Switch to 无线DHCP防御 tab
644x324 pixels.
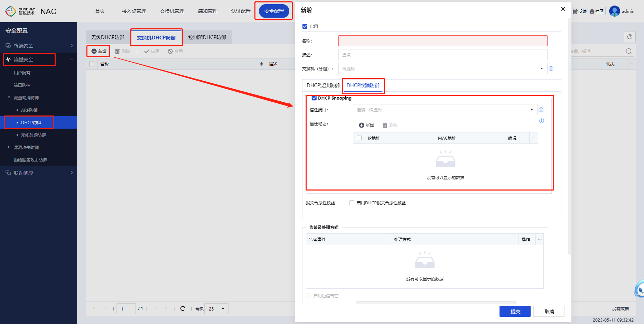[108, 37]
